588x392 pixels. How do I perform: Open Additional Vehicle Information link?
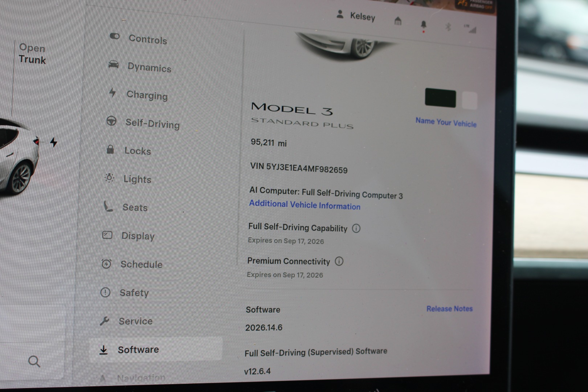(x=305, y=205)
